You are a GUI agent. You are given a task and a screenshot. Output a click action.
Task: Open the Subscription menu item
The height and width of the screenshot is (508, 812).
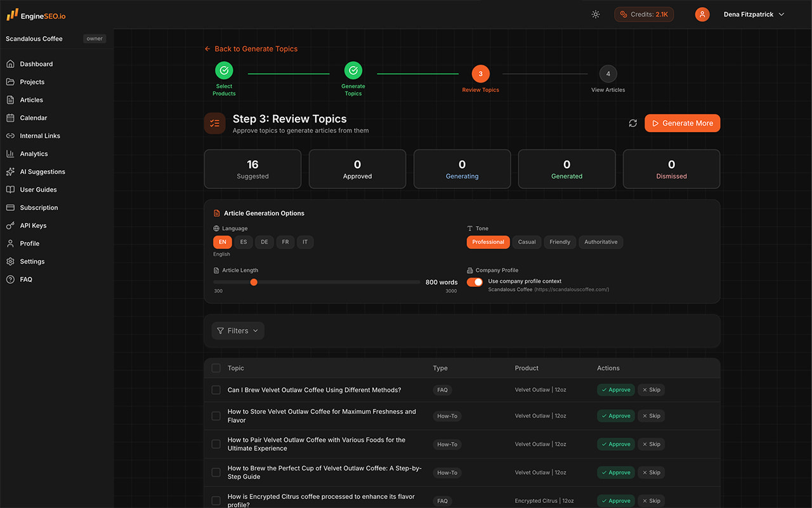point(39,208)
